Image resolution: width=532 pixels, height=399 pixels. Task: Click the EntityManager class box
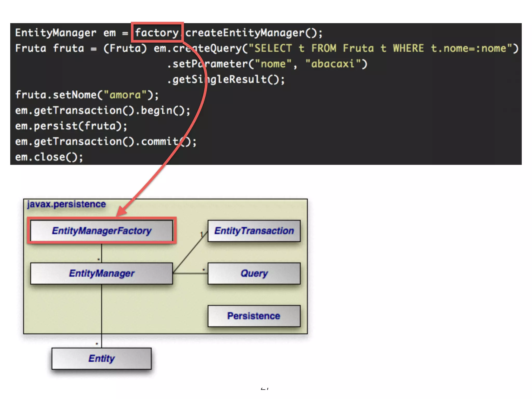(102, 273)
